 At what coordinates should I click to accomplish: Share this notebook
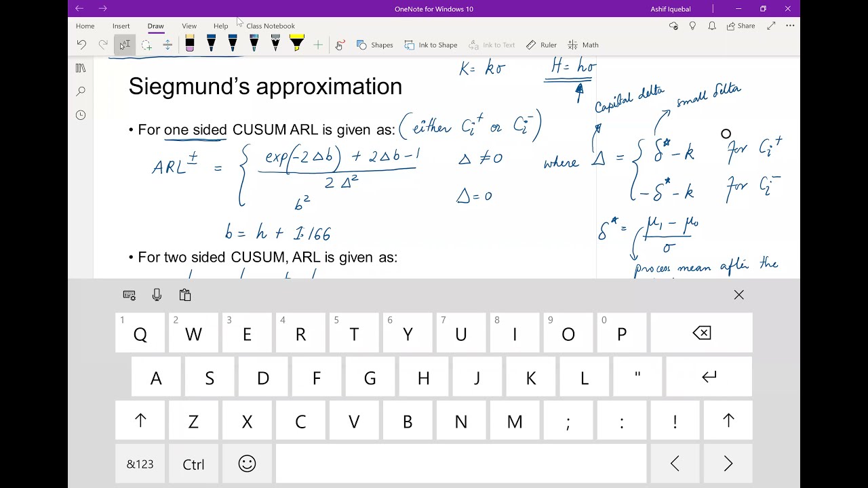(x=741, y=26)
